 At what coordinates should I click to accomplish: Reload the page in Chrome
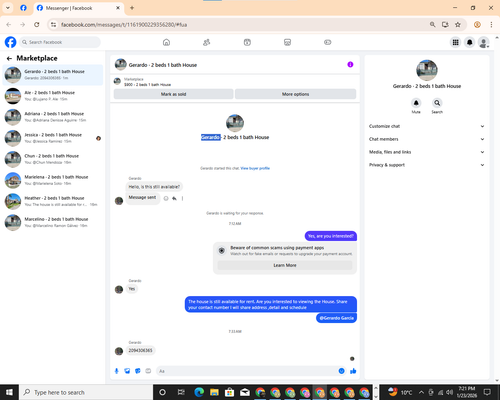pyautogui.click(x=37, y=25)
